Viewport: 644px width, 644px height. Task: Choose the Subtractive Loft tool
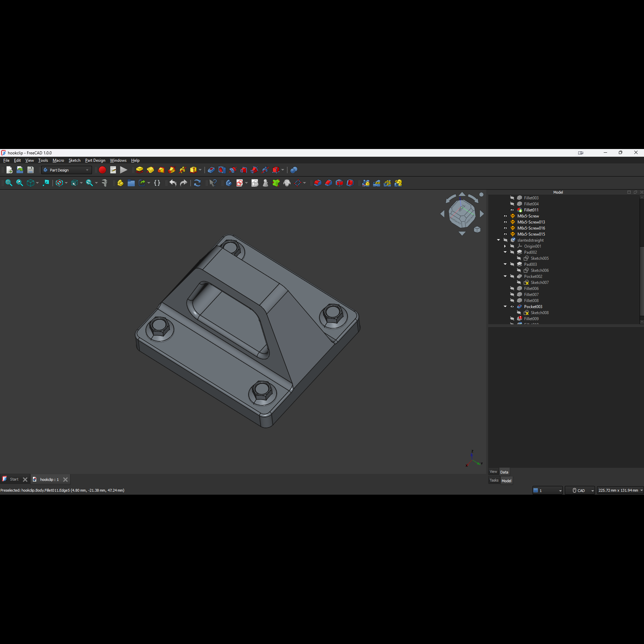[x=243, y=170]
